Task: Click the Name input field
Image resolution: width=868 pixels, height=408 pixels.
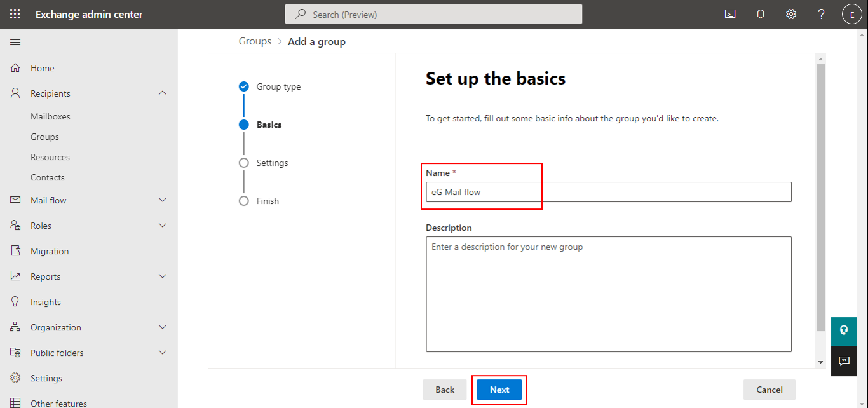Action: click(609, 192)
